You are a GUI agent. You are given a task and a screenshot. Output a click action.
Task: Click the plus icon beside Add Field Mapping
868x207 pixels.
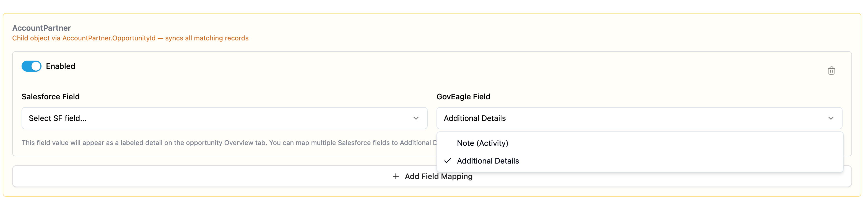[x=396, y=176]
